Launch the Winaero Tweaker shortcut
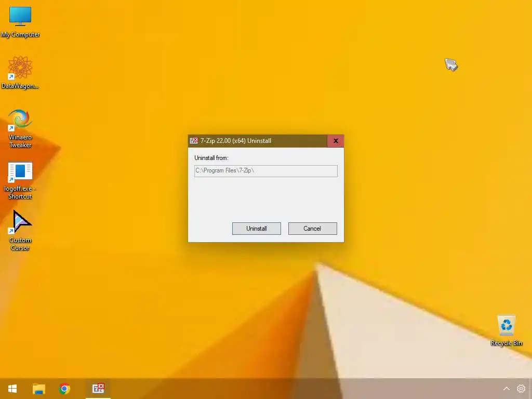This screenshot has height=399, width=532. (x=20, y=128)
